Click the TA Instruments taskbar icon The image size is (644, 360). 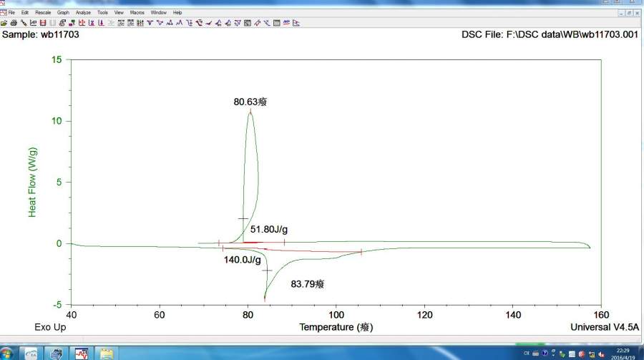pyautogui.click(x=31, y=354)
